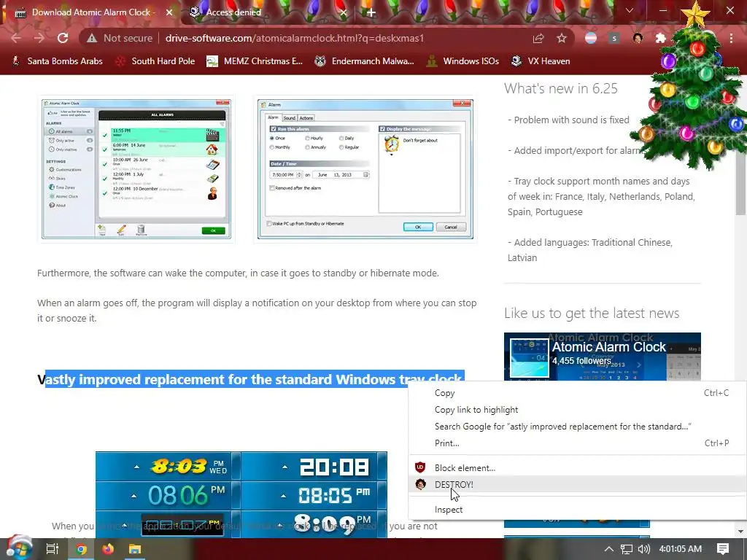
Task: Click the uBlock shield icon in context menu
Action: coord(420,467)
